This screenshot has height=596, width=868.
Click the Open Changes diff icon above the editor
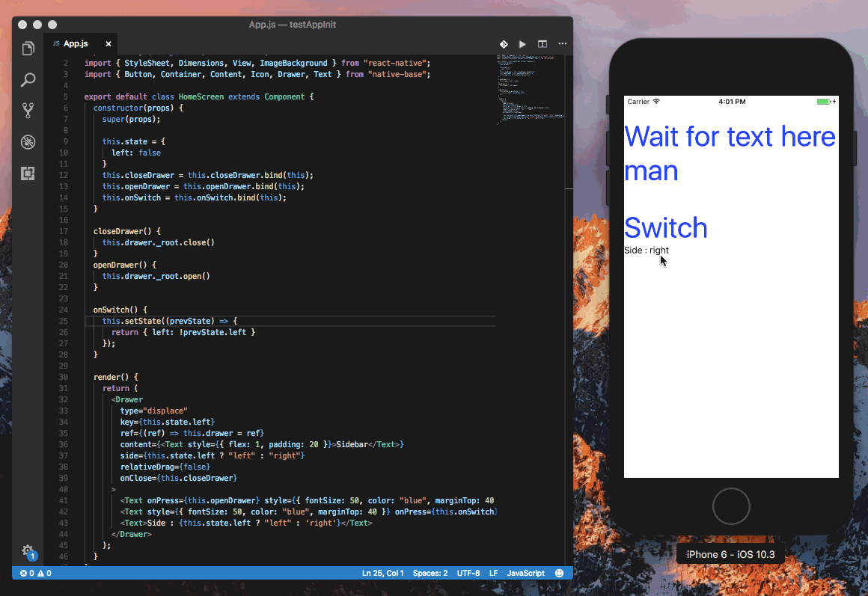(x=503, y=44)
